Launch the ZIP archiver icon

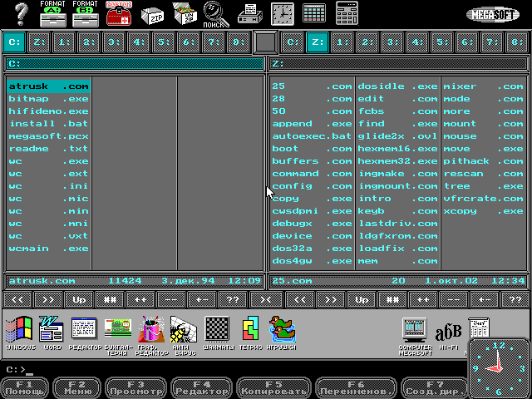(x=152, y=14)
